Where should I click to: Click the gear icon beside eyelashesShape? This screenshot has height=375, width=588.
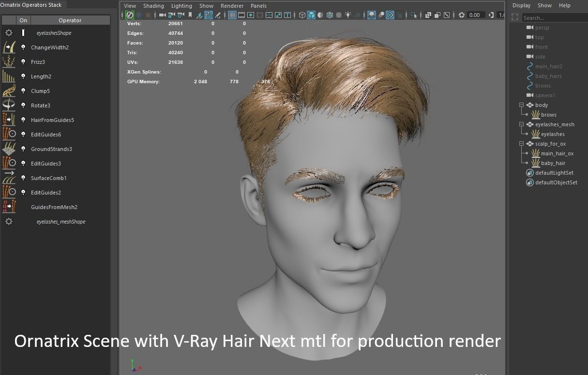point(9,33)
